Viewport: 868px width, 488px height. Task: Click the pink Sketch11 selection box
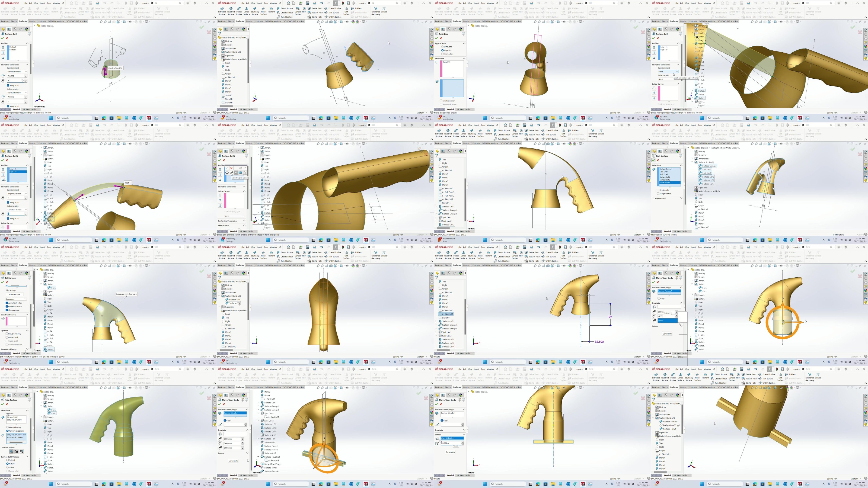pos(452,69)
